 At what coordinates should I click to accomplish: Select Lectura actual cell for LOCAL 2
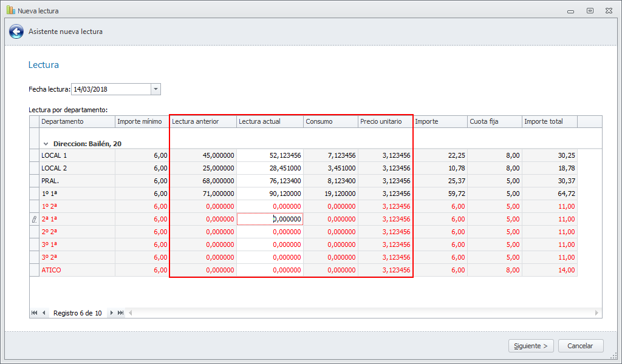click(270, 168)
